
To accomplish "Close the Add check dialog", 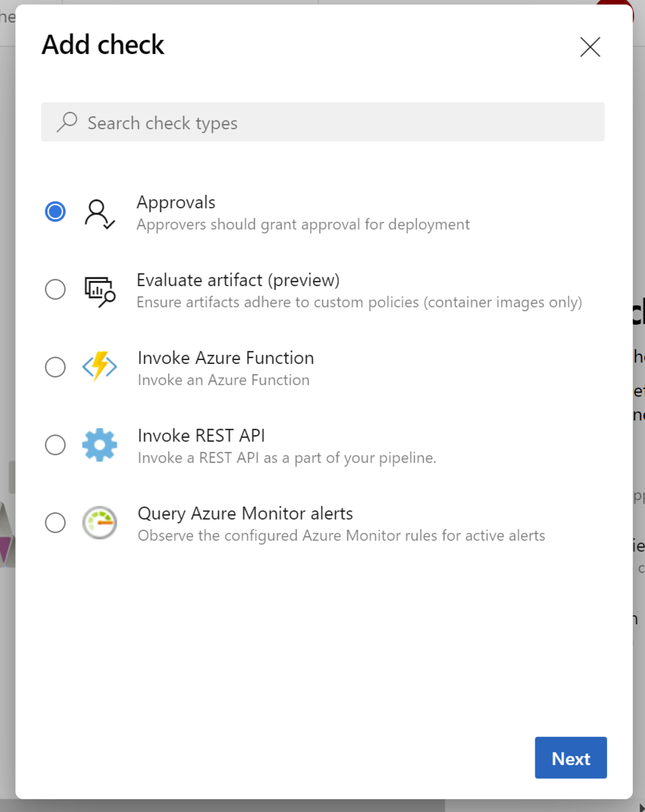I will click(x=590, y=47).
